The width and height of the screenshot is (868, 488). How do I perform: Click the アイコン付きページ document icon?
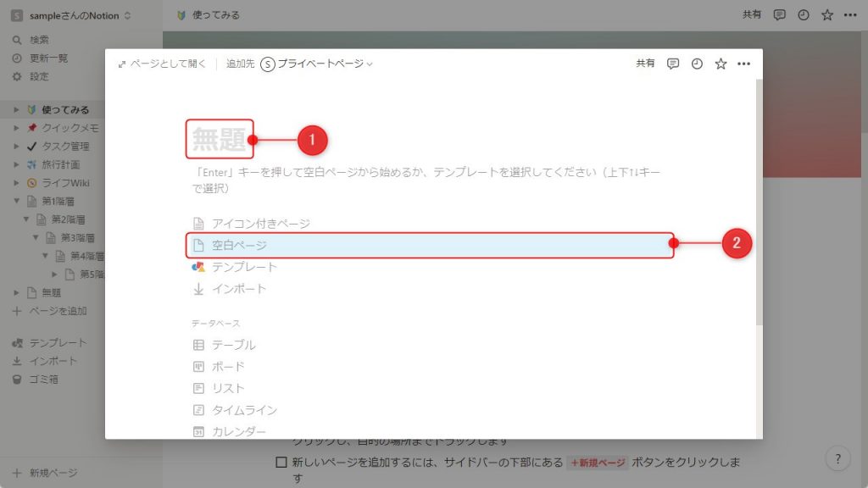coord(198,224)
